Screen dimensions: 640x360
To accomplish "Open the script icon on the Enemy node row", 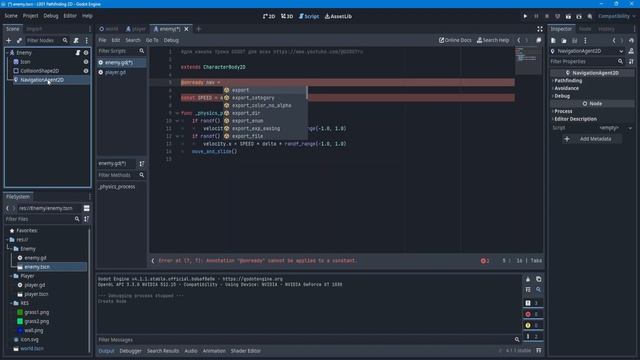I will click(78, 53).
